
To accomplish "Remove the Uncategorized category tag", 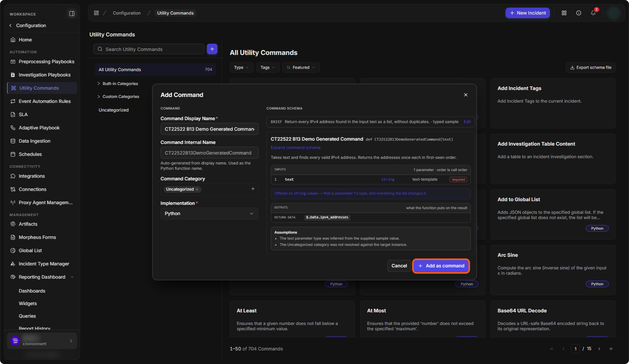I will [197, 189].
